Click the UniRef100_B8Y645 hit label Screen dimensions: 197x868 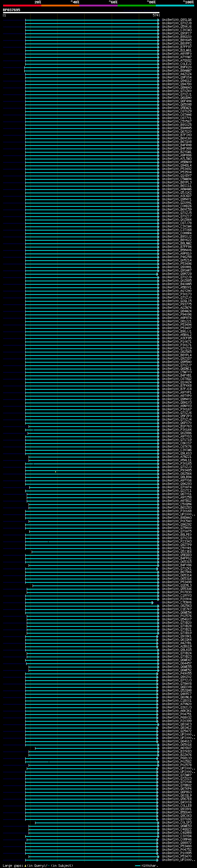(177, 40)
